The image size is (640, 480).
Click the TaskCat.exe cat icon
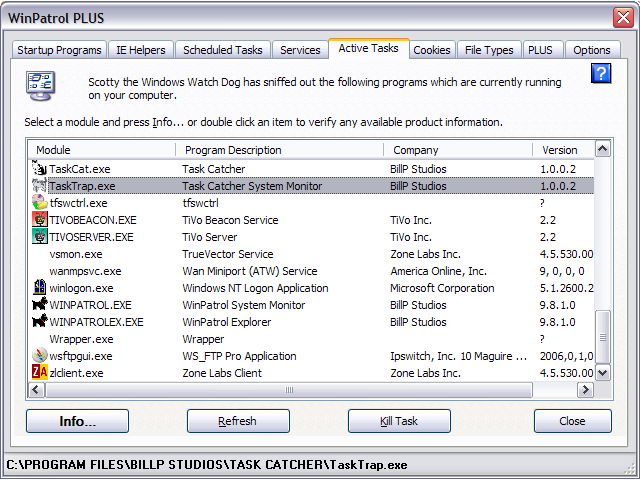[39, 169]
